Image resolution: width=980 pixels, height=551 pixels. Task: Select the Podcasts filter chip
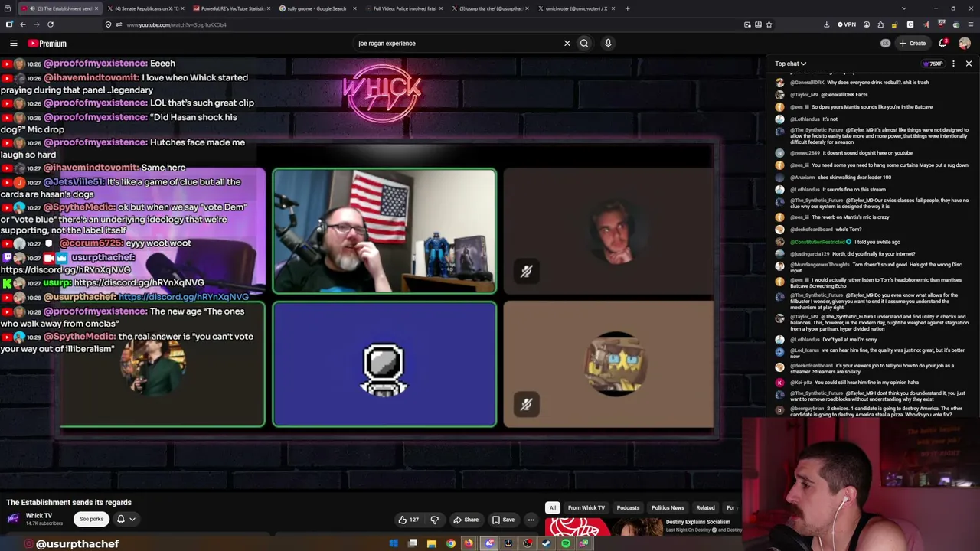[628, 507]
